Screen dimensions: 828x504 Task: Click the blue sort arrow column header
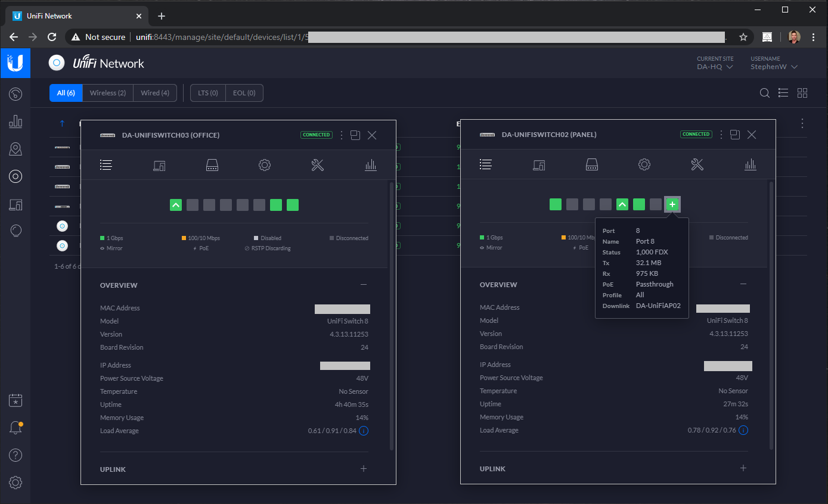coord(62,123)
